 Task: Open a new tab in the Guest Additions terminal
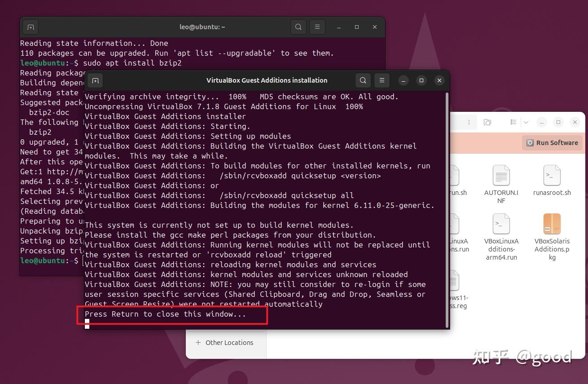[x=95, y=80]
